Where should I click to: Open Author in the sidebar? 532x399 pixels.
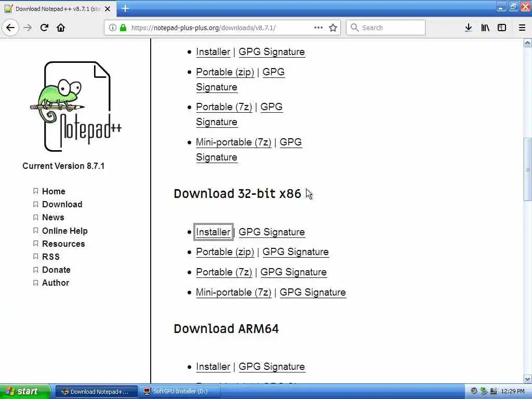click(55, 283)
